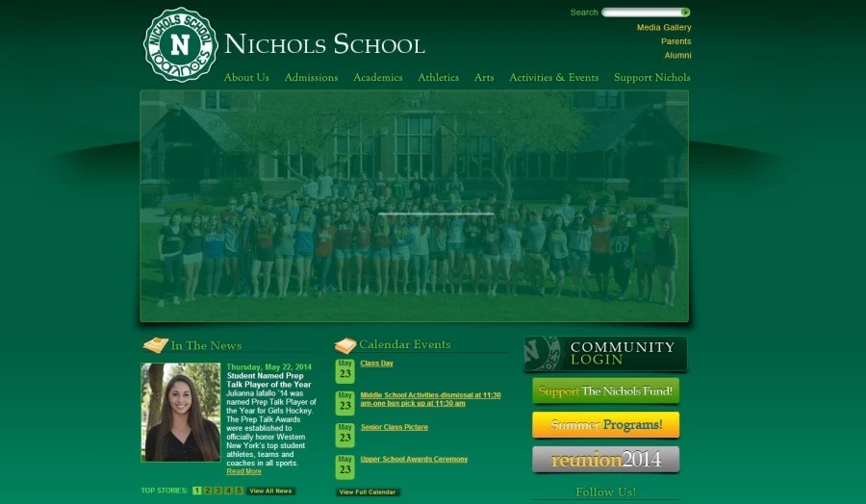Click the Support The Nichols Fund button
This screenshot has height=504, width=866.
tap(606, 391)
